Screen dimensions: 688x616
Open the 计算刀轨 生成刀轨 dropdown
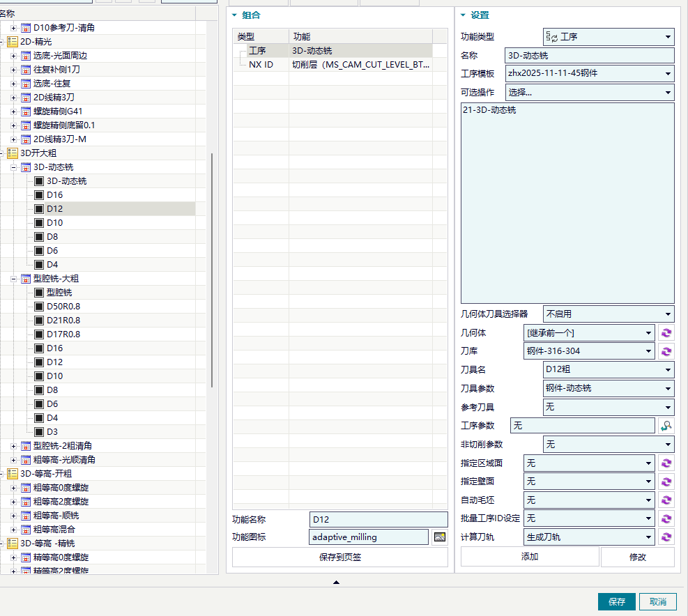[589, 537]
